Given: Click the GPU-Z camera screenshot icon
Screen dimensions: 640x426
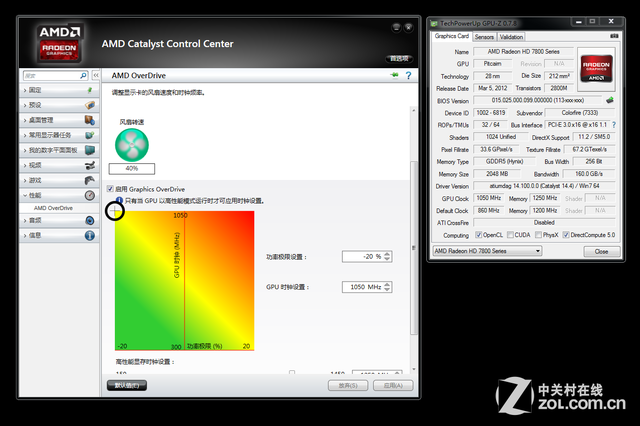Looking at the screenshot, I should (614, 36).
